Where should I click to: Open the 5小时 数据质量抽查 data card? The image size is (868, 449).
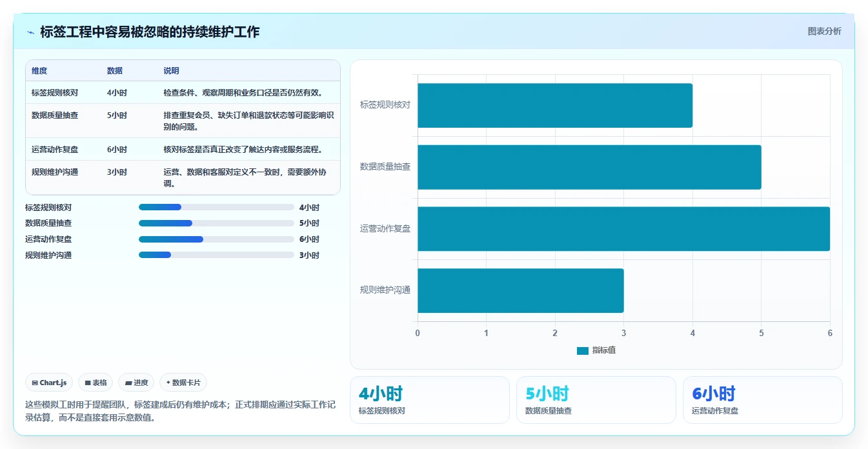596,400
